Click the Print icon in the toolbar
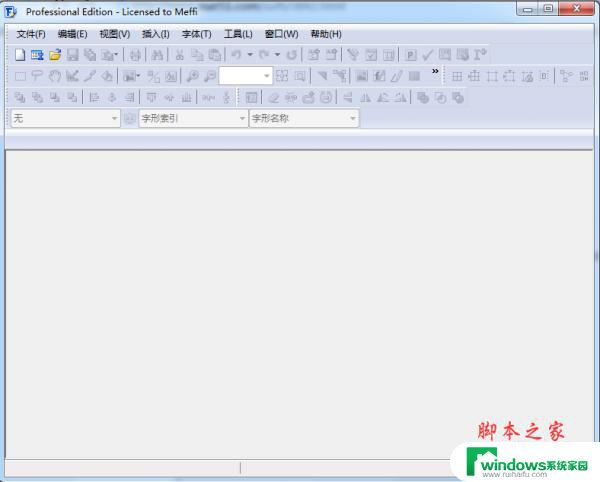 coord(135,55)
